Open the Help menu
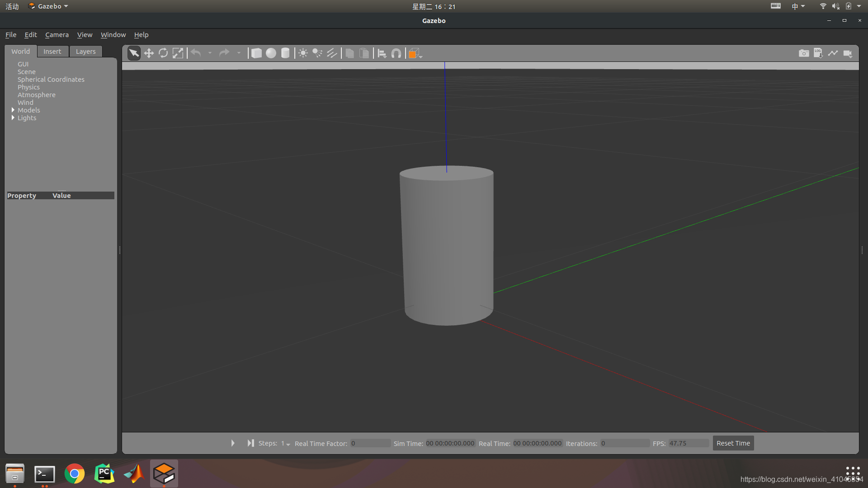 141,35
